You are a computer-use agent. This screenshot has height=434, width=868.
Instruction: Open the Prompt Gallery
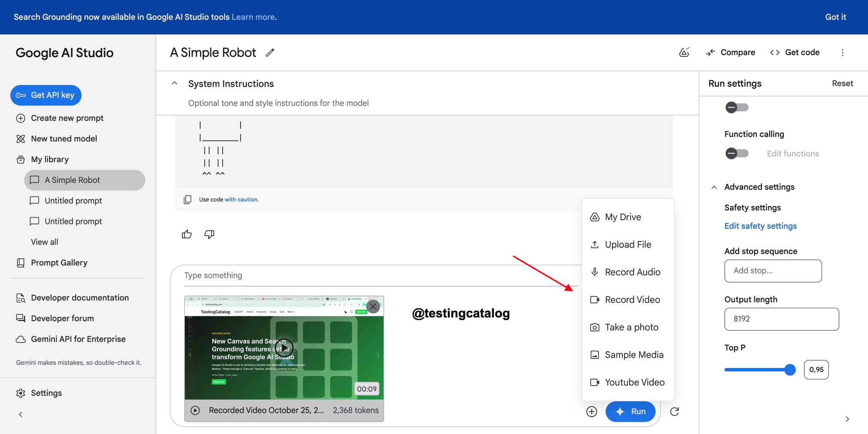click(52, 263)
